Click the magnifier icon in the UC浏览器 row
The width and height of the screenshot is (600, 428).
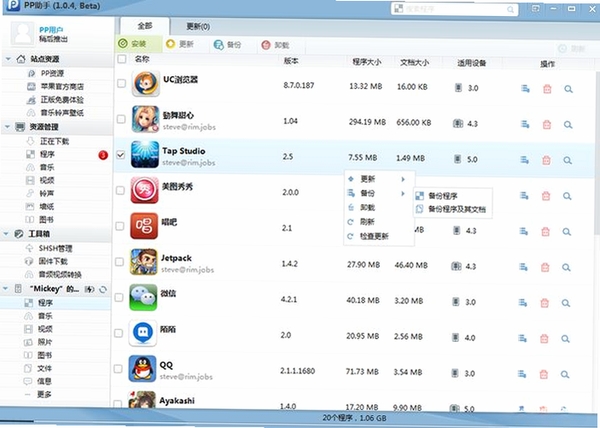pyautogui.click(x=569, y=89)
